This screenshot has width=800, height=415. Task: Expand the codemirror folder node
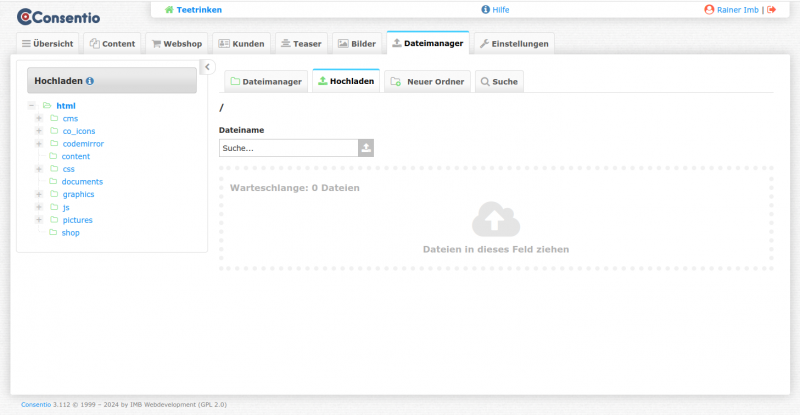(x=39, y=144)
